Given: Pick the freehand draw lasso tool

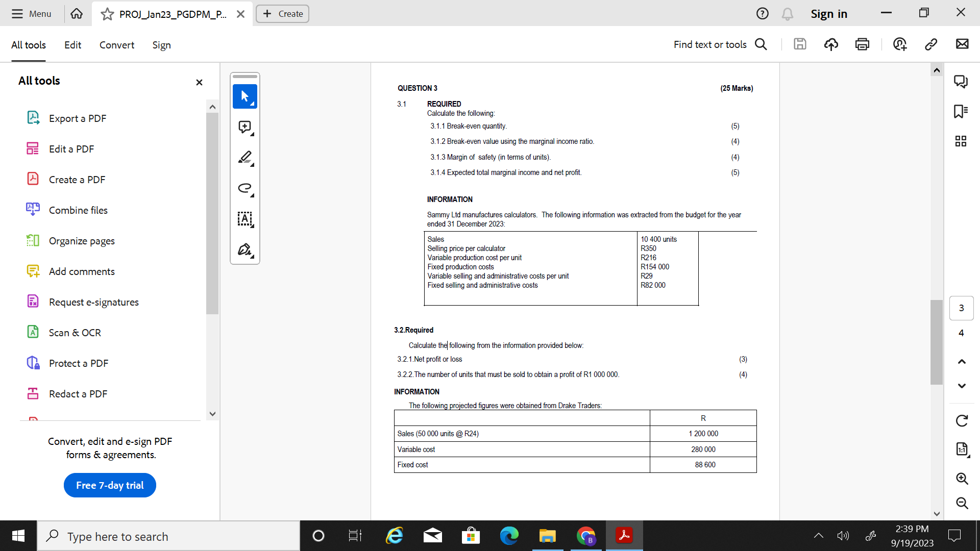Looking at the screenshot, I should (244, 188).
